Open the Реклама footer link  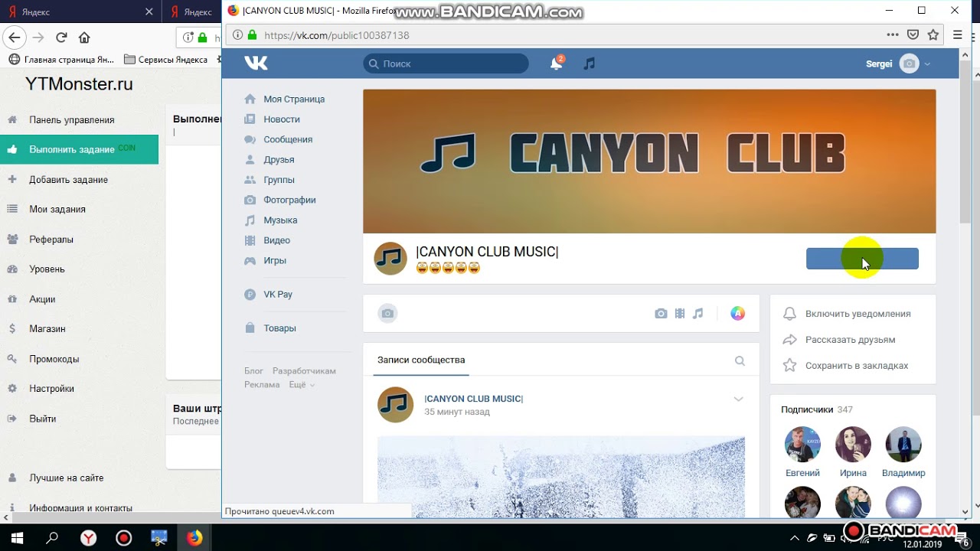pyautogui.click(x=262, y=385)
